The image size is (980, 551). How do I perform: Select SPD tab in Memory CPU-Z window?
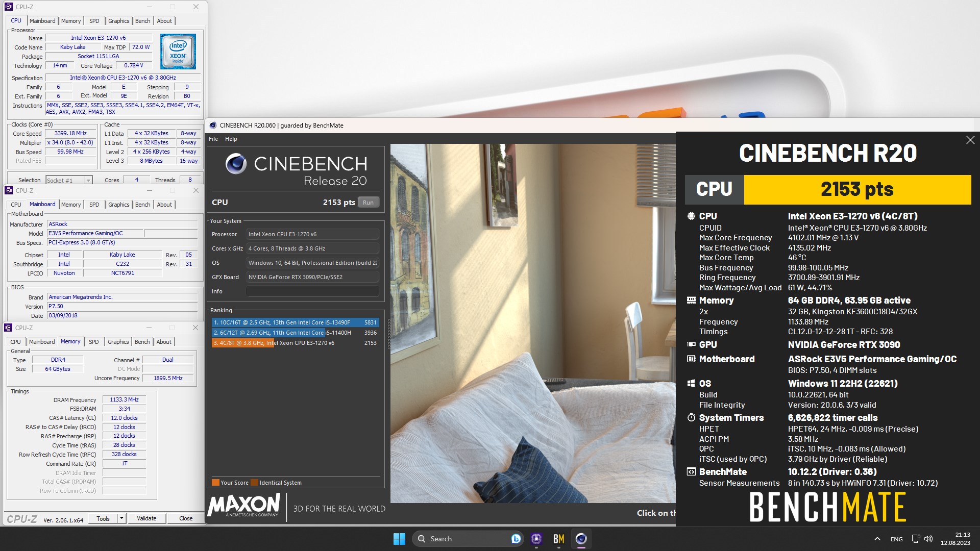[94, 342]
